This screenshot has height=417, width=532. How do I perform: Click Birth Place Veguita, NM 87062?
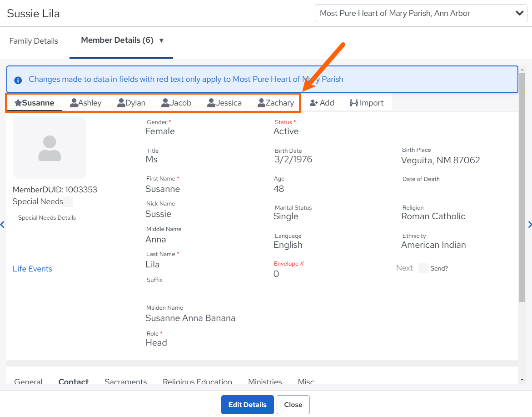point(440,160)
